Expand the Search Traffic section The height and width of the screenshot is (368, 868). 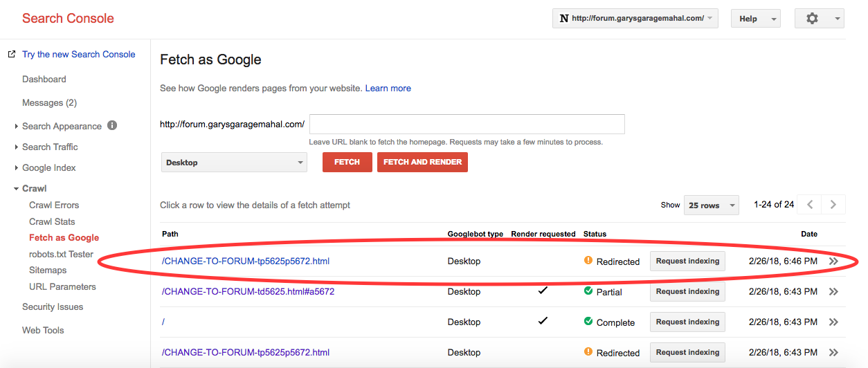point(50,147)
